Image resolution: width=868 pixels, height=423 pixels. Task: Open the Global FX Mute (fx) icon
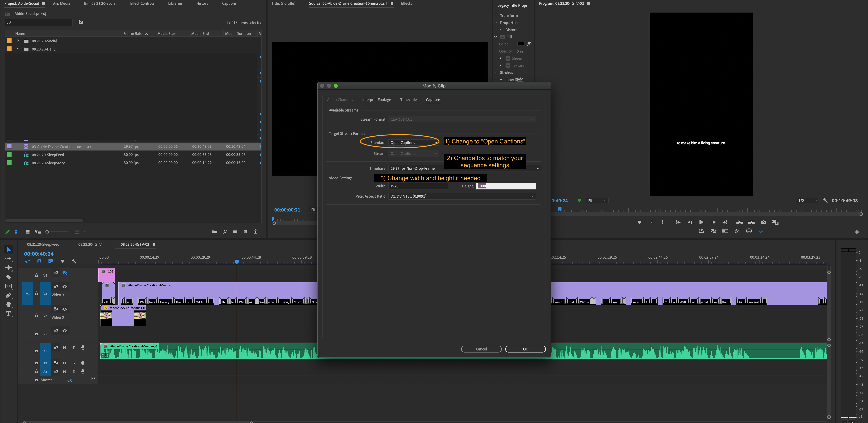coord(737,231)
